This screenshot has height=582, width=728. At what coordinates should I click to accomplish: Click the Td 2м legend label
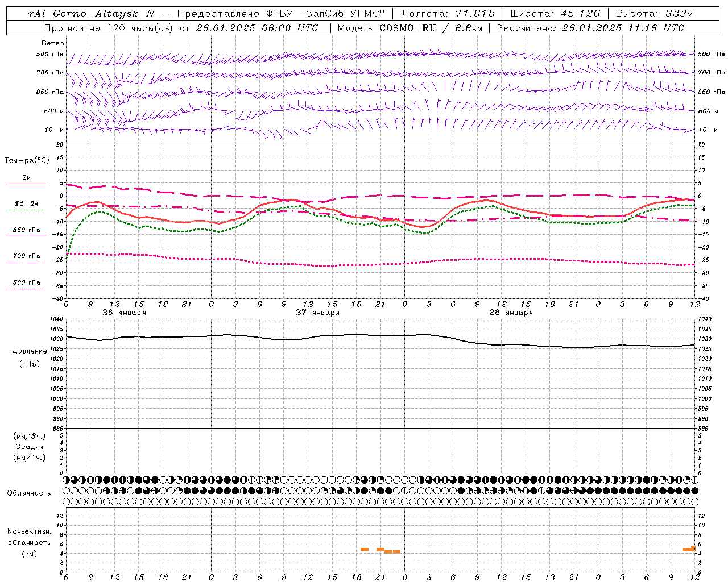pos(27,203)
